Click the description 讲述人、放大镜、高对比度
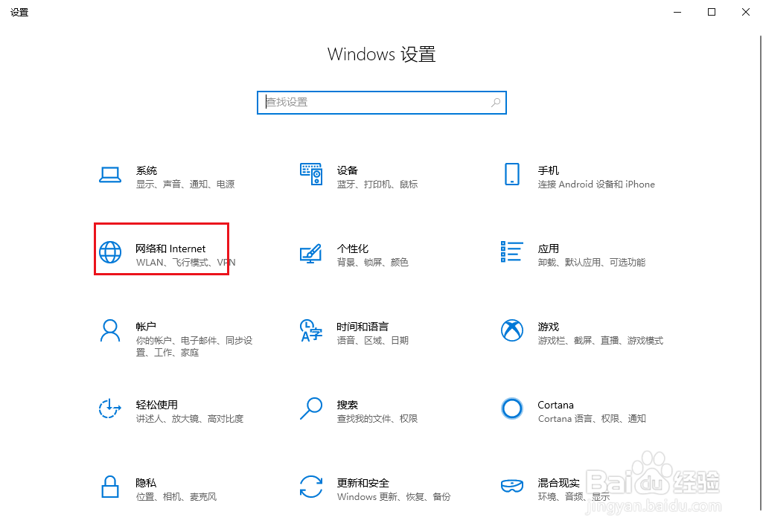Screen dimensions: 763x532 pyautogui.click(x=190, y=419)
